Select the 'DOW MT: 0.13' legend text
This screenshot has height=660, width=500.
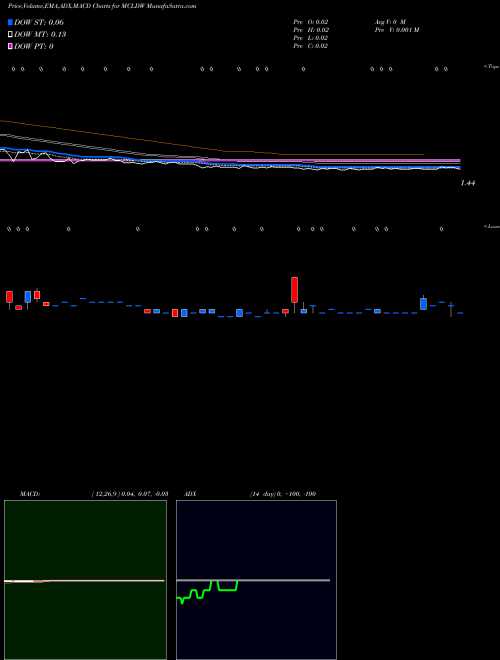40,35
